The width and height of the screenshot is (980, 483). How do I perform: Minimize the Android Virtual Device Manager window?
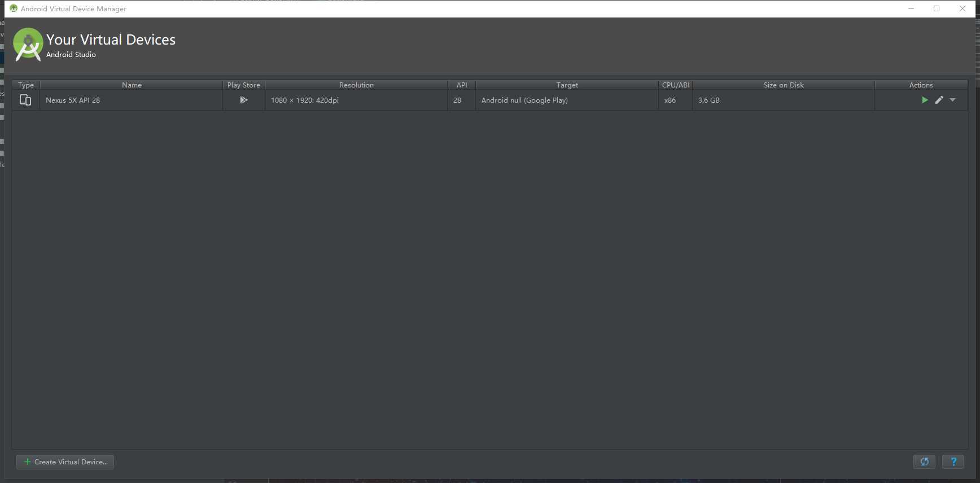point(911,8)
